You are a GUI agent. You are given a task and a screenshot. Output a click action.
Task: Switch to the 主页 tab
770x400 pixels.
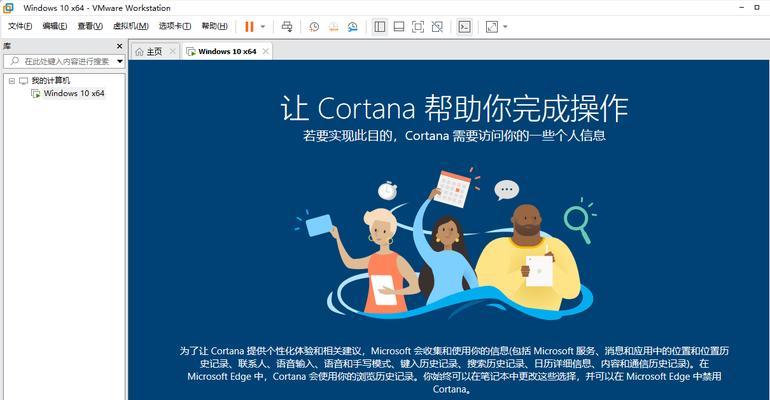pos(155,52)
